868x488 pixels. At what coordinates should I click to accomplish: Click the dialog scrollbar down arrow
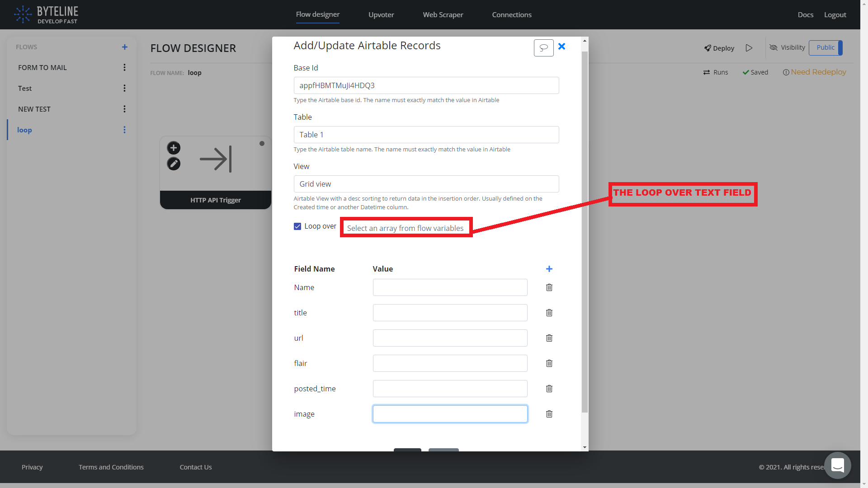point(585,447)
